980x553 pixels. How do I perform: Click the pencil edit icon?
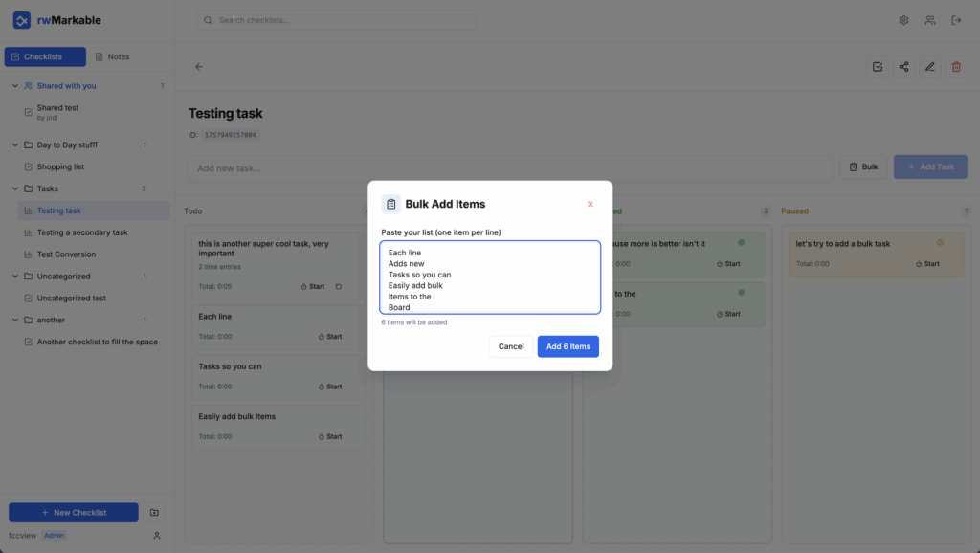pos(929,67)
